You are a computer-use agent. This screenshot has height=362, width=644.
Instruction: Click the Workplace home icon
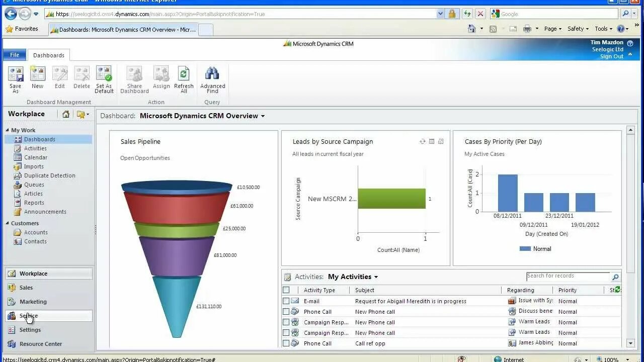[66, 114]
